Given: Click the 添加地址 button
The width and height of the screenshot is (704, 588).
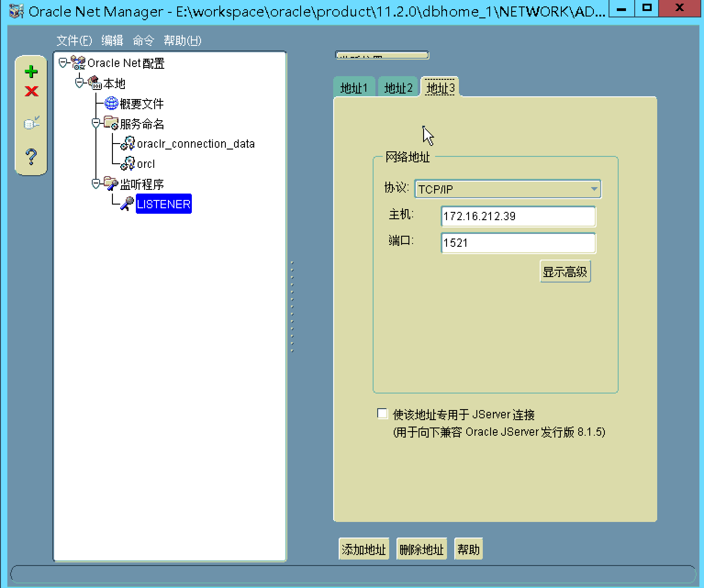Looking at the screenshot, I should click(x=363, y=549).
